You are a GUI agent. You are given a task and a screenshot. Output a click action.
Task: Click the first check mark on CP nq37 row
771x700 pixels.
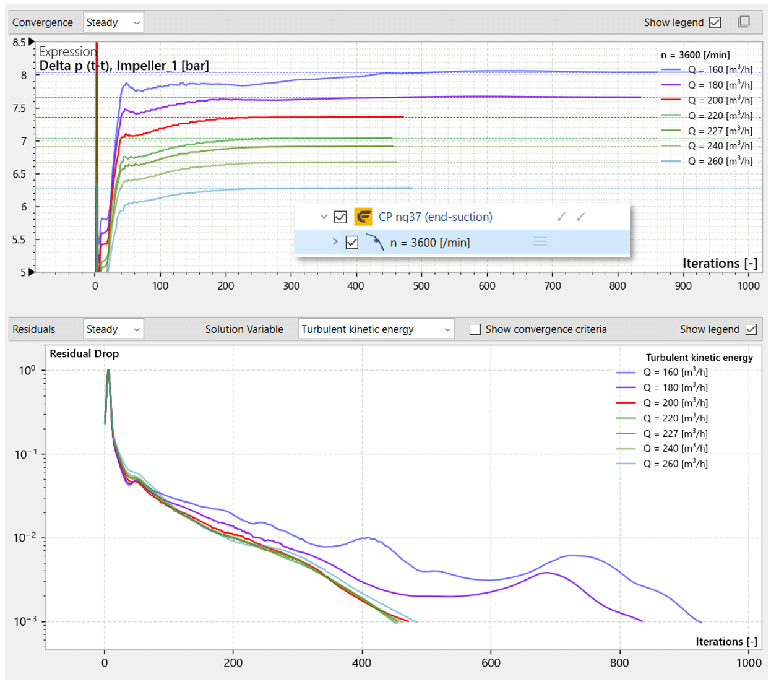tap(561, 217)
